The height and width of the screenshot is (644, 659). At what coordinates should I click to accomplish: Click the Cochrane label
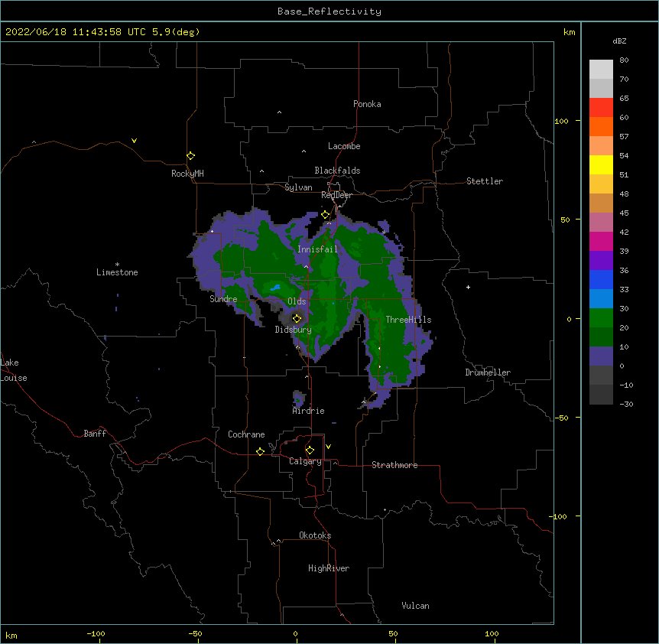[246, 434]
